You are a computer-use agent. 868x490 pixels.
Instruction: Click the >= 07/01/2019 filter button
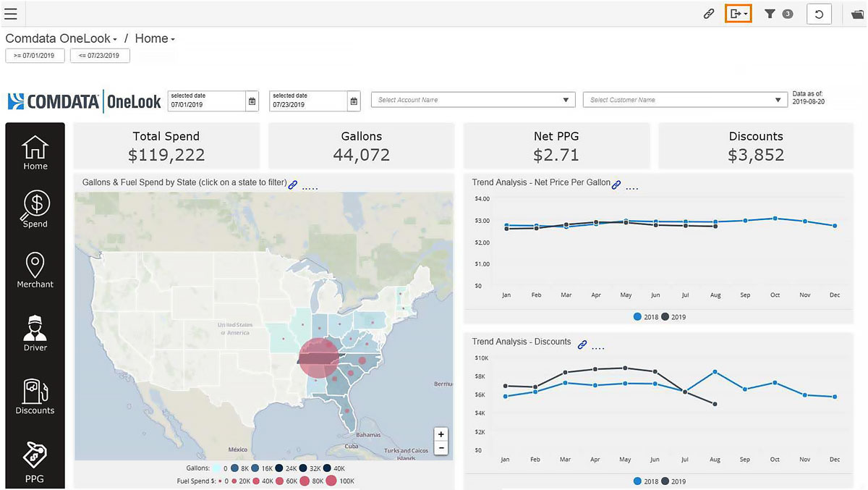[35, 56]
